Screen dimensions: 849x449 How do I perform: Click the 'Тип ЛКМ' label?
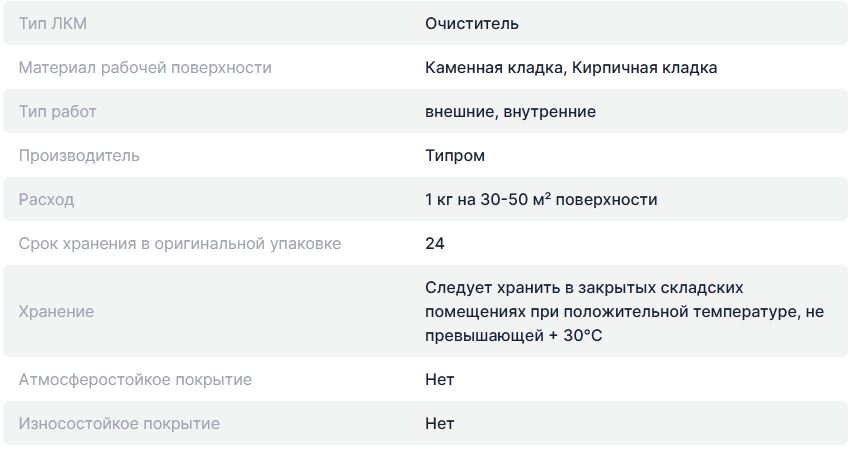pyautogui.click(x=53, y=23)
